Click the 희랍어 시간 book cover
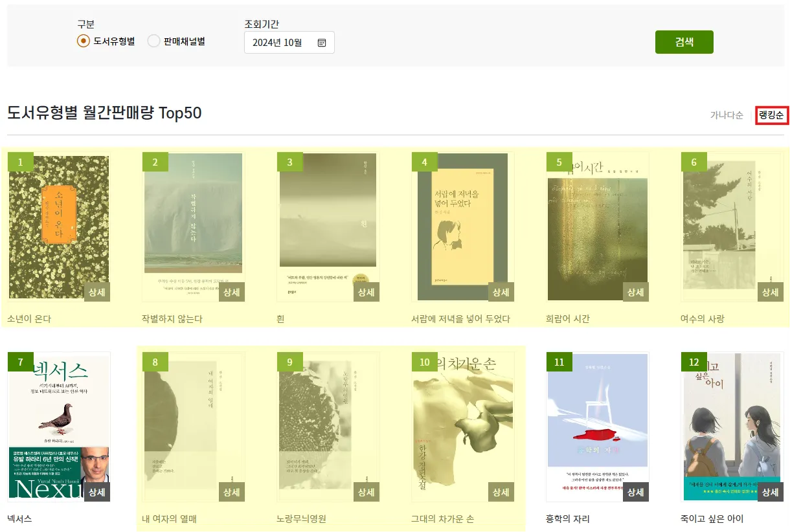The image size is (790, 532). (598, 227)
